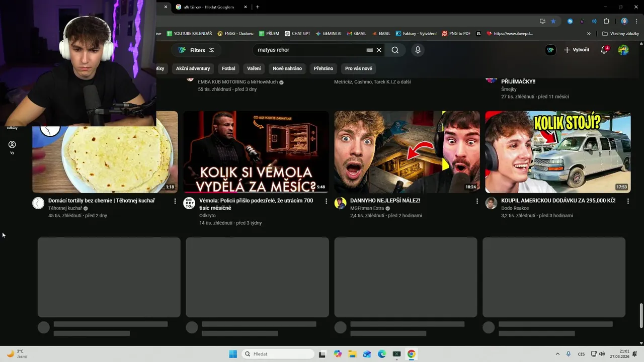The width and height of the screenshot is (644, 362).
Task: Open the YouTube account avatar menu
Action: tap(623, 50)
